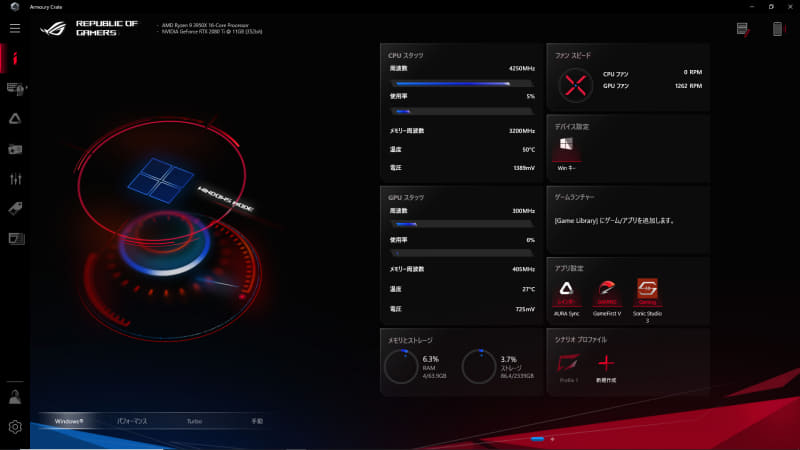Click the GPU スタッツ panel title
The height and width of the screenshot is (450, 800).
pos(406,197)
